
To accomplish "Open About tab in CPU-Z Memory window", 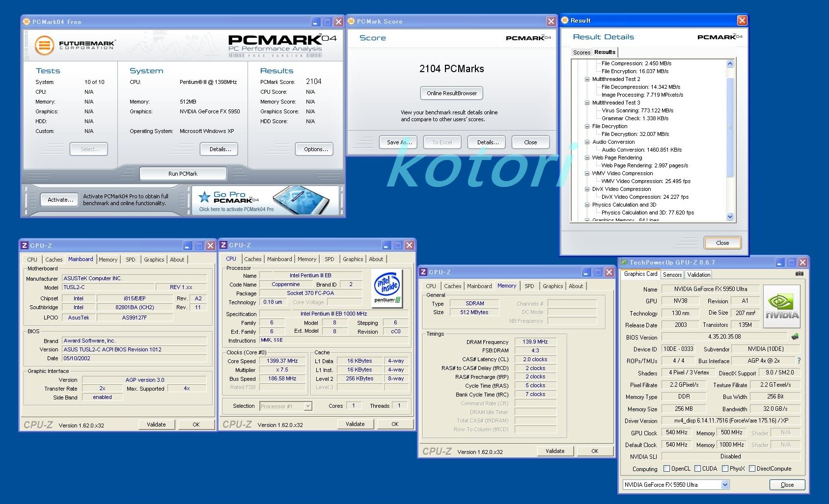I will click(576, 286).
